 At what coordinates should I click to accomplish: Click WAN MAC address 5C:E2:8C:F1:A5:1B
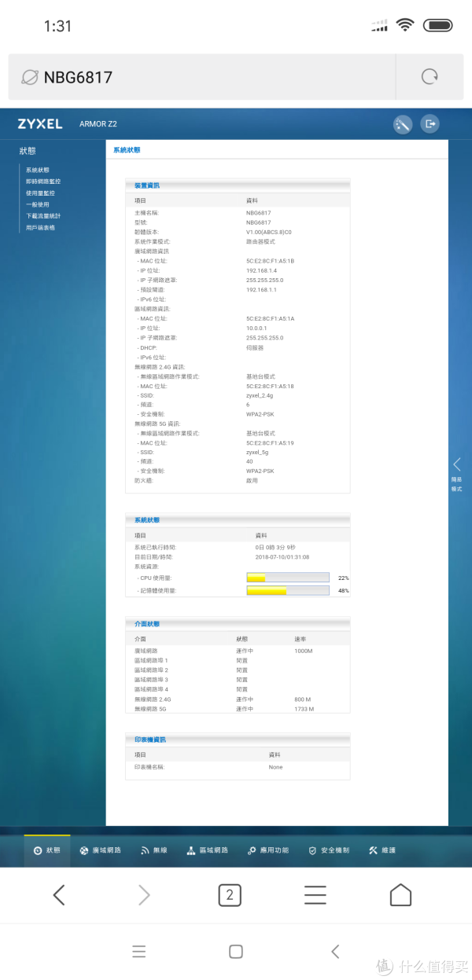point(270,261)
